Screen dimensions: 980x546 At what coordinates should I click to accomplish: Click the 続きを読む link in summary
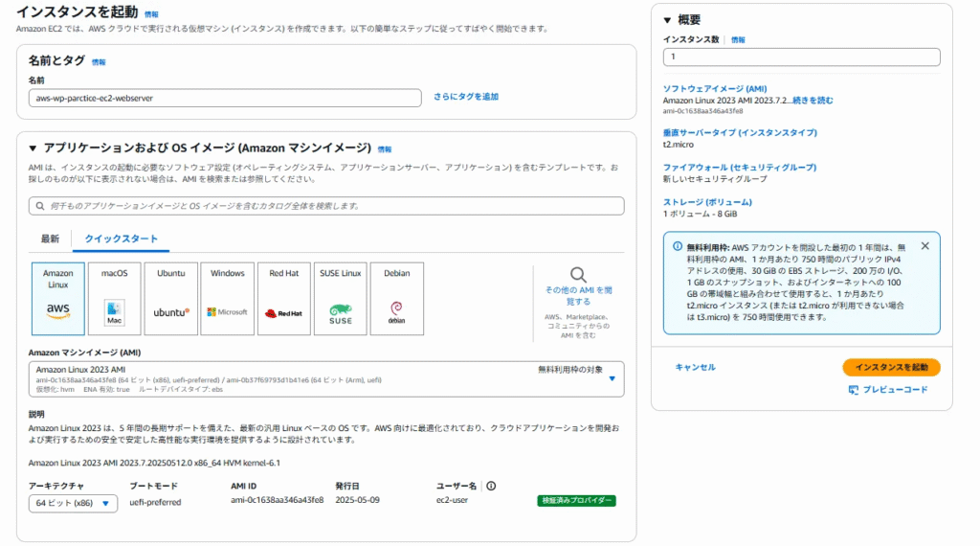coord(813,100)
